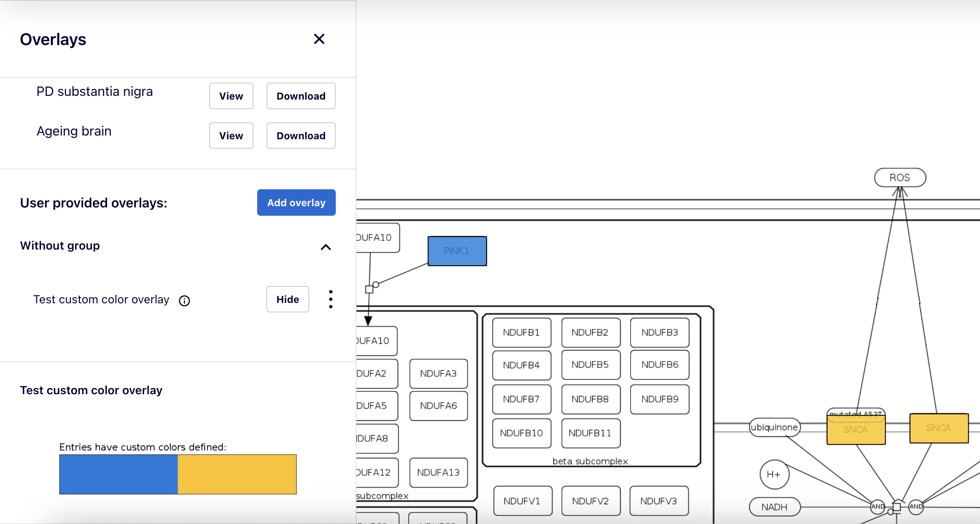Select the NDUFV2 protein box
This screenshot has width=980, height=524.
tap(590, 501)
